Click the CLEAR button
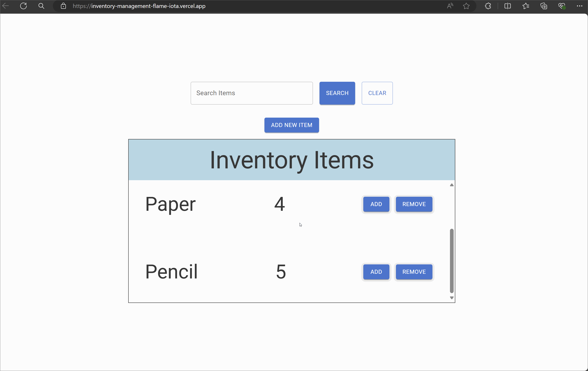This screenshot has width=588, height=371. point(377,93)
